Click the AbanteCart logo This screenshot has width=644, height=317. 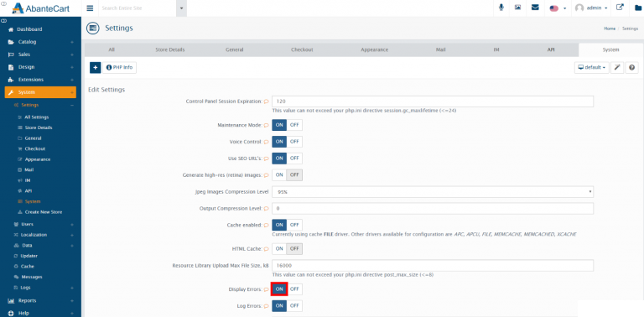pyautogui.click(x=40, y=8)
